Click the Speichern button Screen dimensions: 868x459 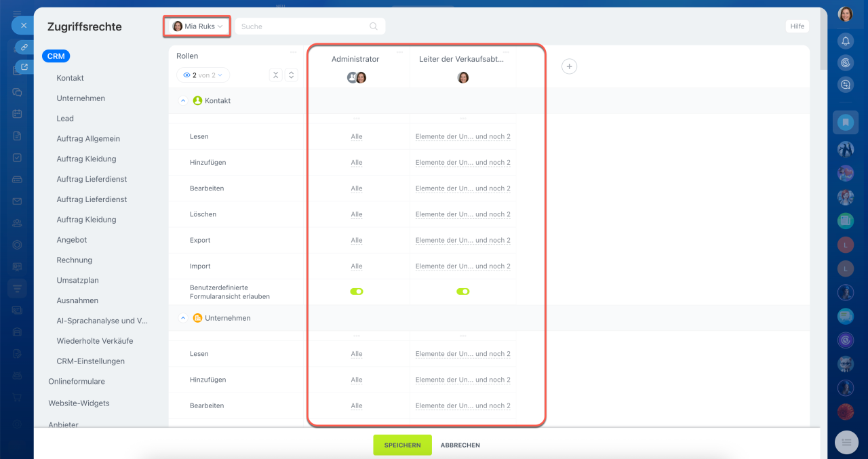click(x=402, y=445)
